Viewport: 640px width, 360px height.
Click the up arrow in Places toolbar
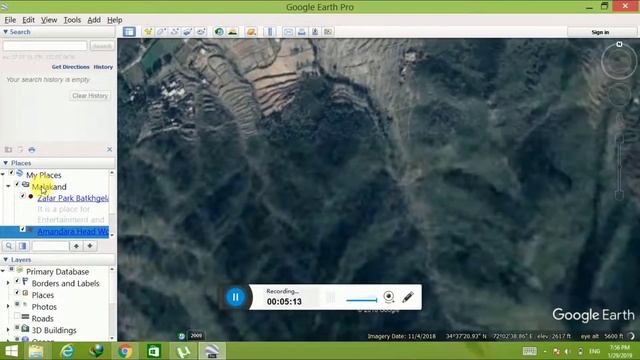(76, 246)
